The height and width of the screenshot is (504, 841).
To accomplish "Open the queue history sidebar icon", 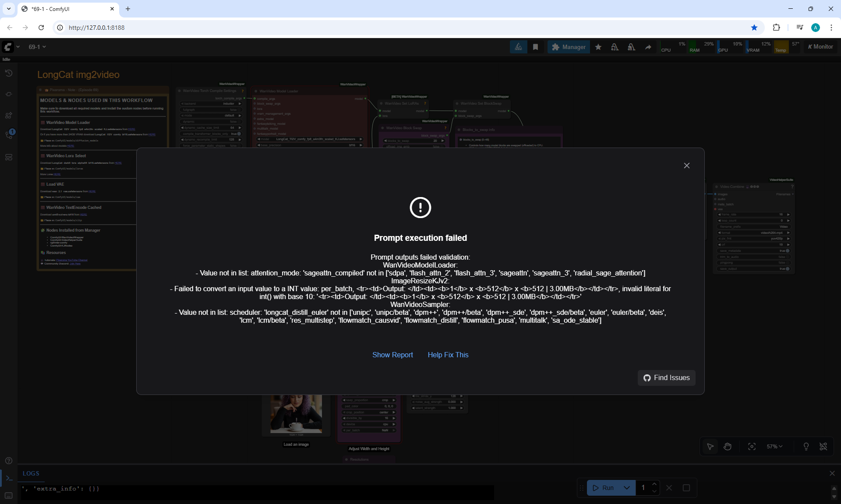I will [9, 73].
